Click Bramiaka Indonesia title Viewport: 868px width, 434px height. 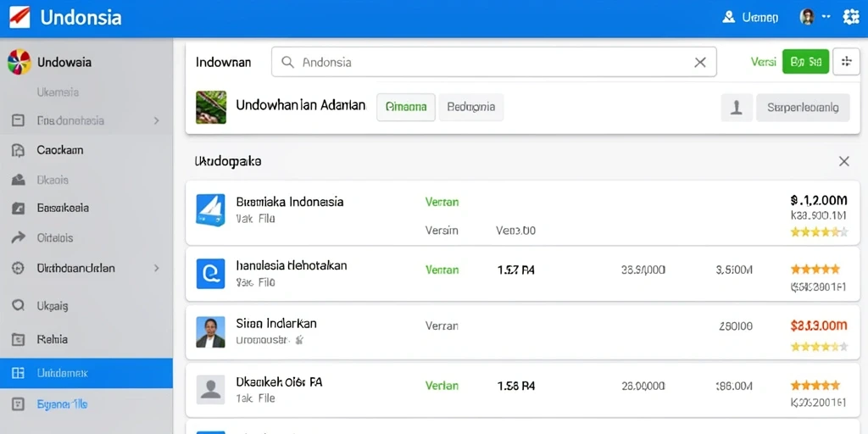click(290, 202)
